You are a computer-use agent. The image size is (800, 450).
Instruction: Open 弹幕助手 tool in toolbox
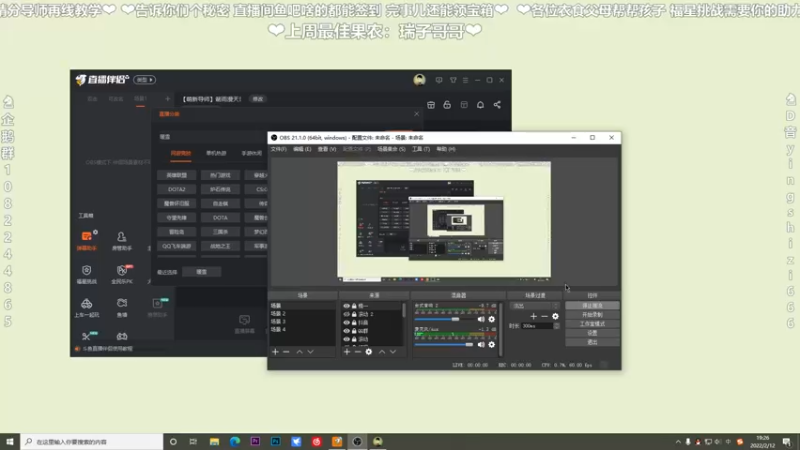87,240
